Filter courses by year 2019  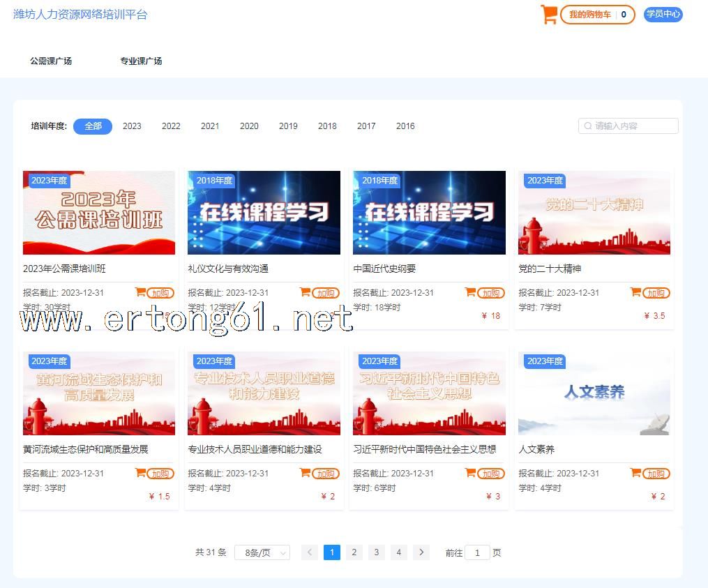click(288, 126)
